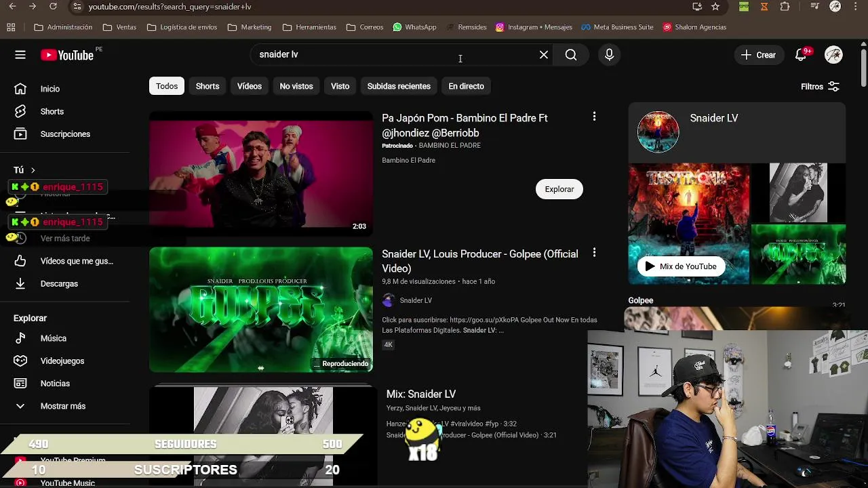868x488 pixels.
Task: Open the Pa Japón Pom video thumbnail
Action: (x=261, y=174)
